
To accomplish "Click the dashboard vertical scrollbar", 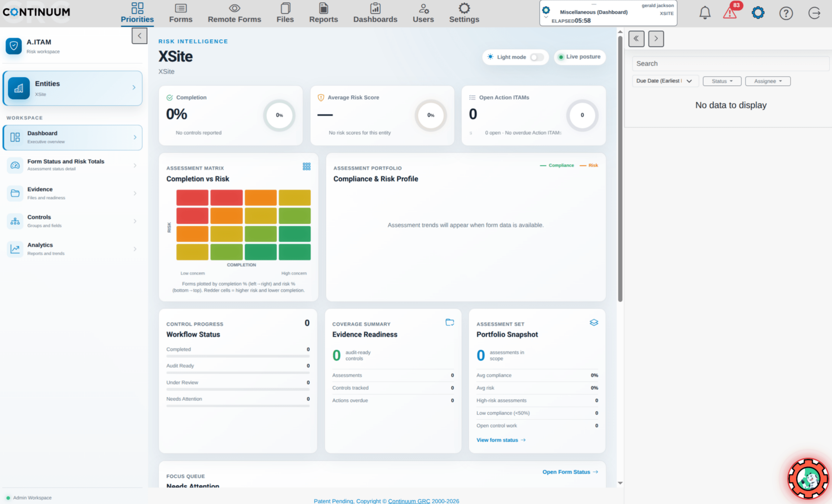I will (x=620, y=169).
